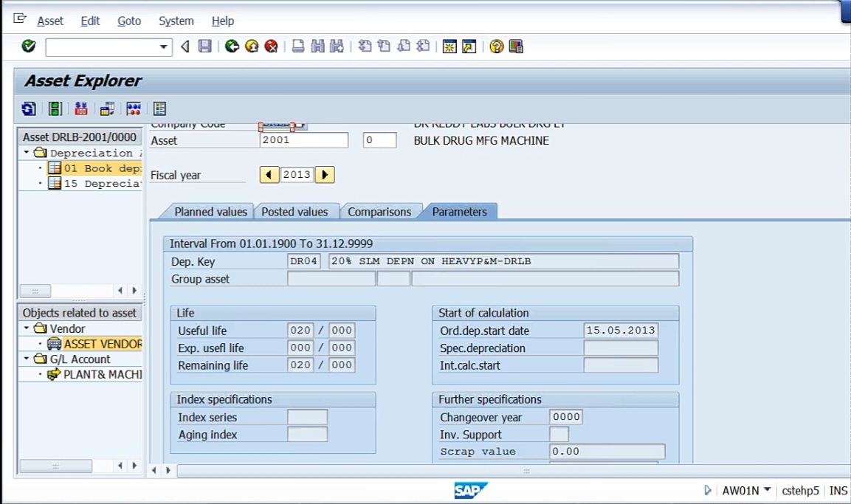Click the Refresh icon in Asset Explorer toolbar
The height and width of the screenshot is (504, 851).
click(29, 108)
